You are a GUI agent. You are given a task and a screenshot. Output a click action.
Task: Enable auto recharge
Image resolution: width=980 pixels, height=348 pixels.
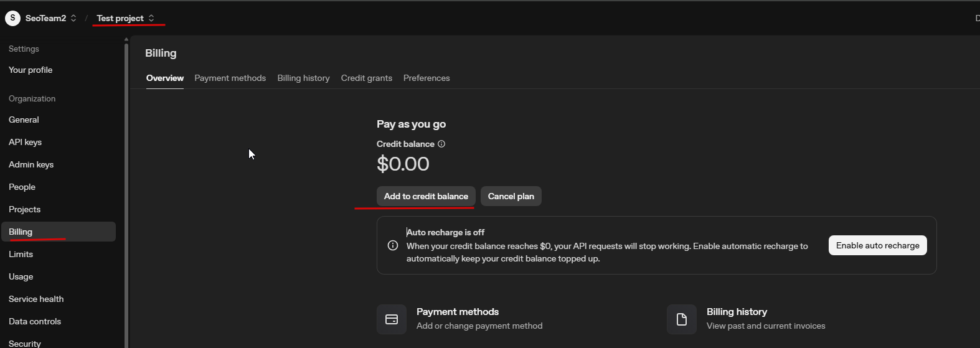(877, 245)
